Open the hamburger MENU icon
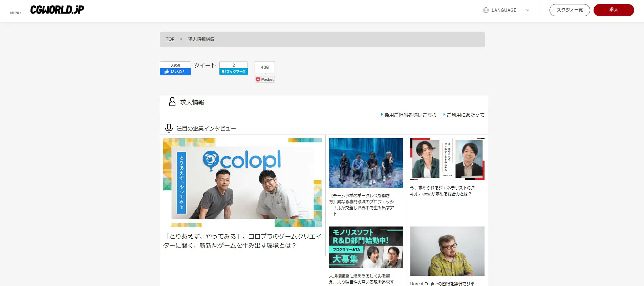 15,9
